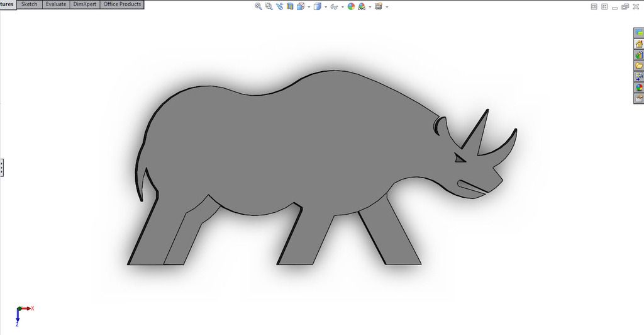This screenshot has height=335, width=644.
Task: Expand the View Settings dropdown arrow
Action: click(387, 7)
